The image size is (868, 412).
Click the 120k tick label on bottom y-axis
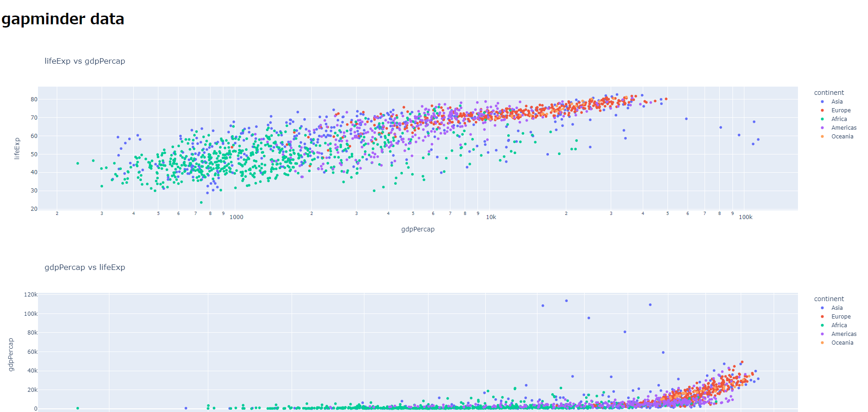pos(31,295)
